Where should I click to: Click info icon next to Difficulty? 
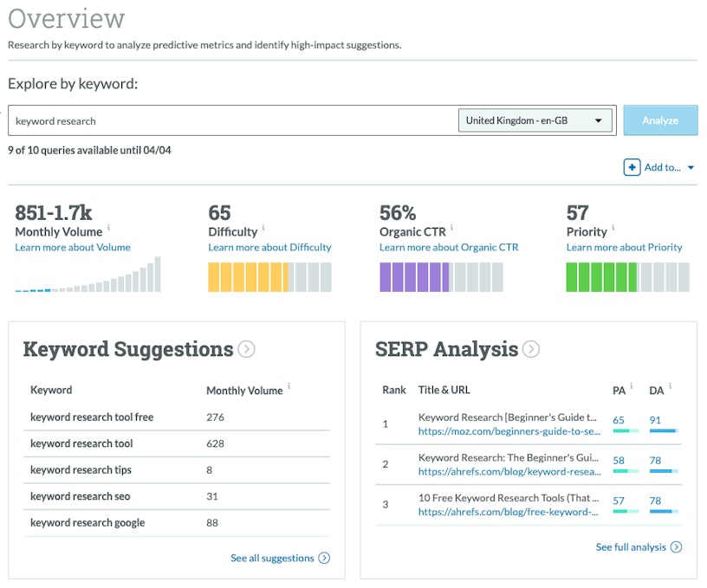263,229
